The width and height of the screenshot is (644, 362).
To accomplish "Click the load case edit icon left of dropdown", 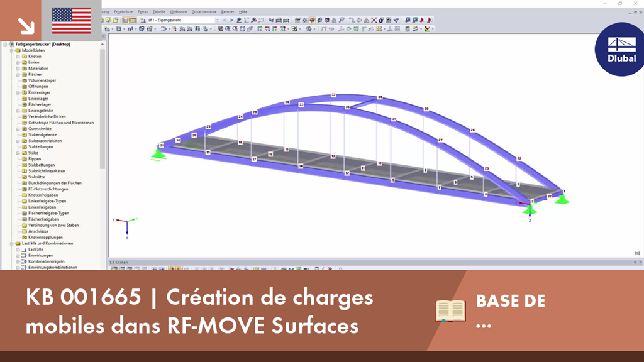I will tap(143, 20).
